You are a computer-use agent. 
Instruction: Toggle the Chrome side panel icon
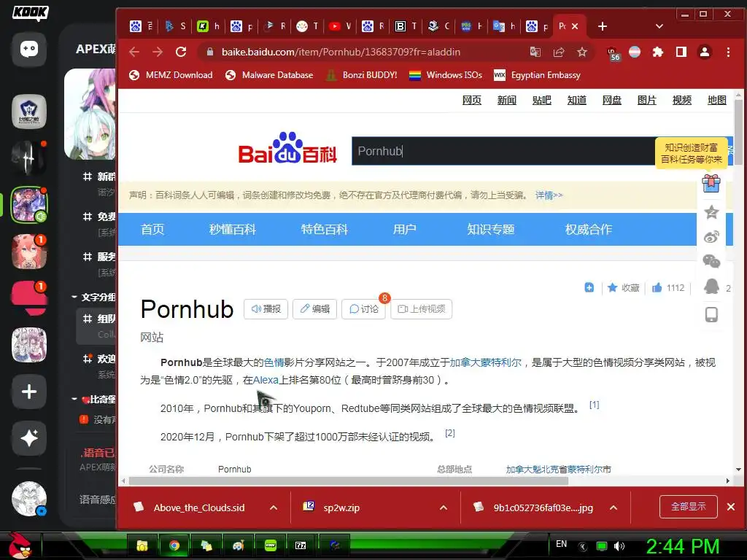tap(681, 52)
